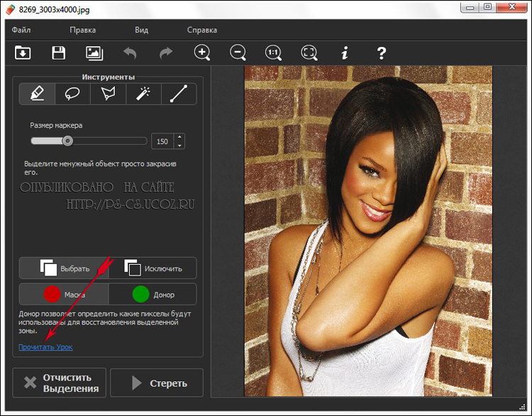Click the window resize grip corner

tap(522, 406)
